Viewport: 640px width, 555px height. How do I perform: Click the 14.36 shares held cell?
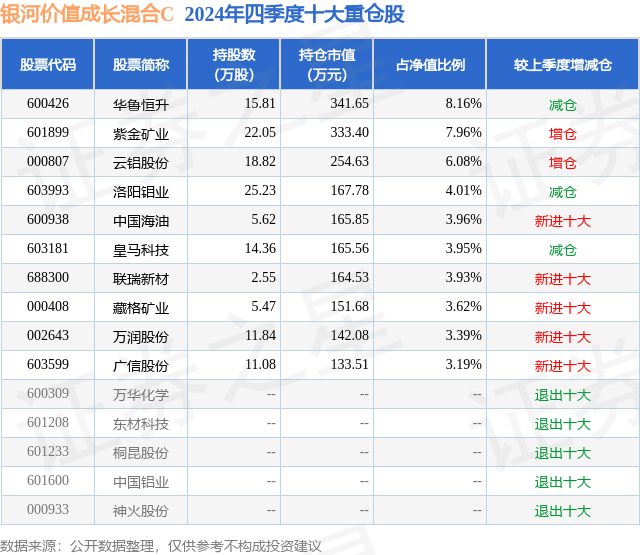(x=260, y=249)
